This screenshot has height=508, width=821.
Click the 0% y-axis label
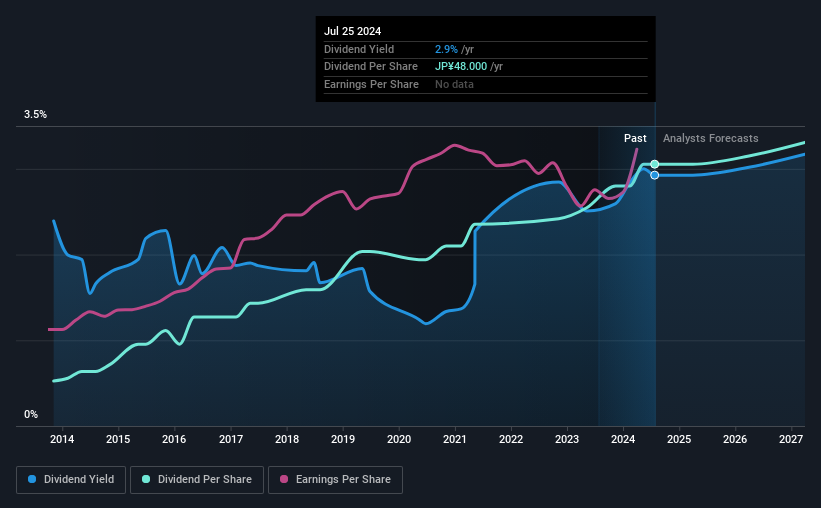[31, 414]
